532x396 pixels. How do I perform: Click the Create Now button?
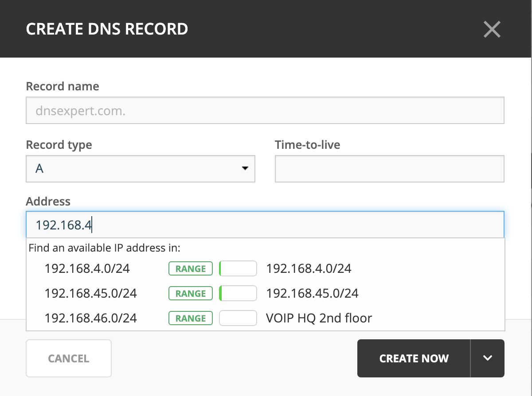click(414, 358)
